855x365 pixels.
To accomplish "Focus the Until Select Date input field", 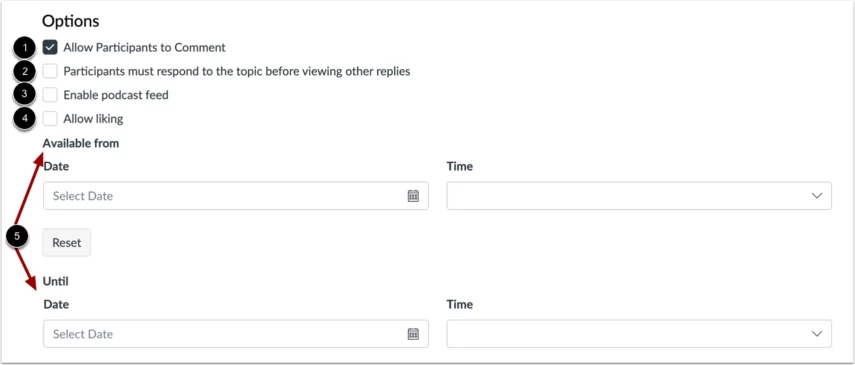I will (x=236, y=334).
